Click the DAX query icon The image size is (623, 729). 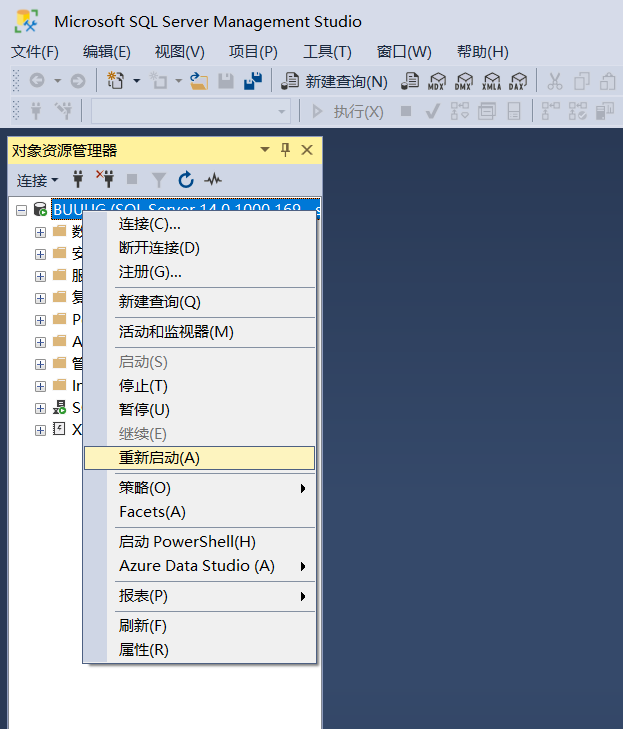(x=517, y=81)
